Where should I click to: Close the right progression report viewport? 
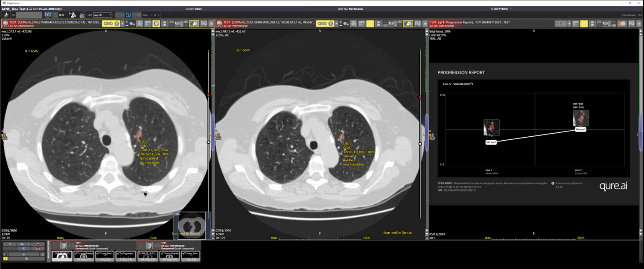[x=639, y=23]
